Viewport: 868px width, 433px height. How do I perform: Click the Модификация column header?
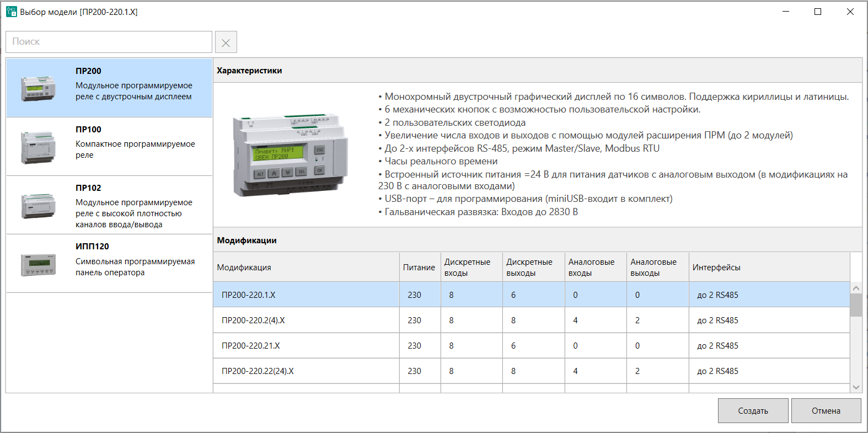(244, 268)
